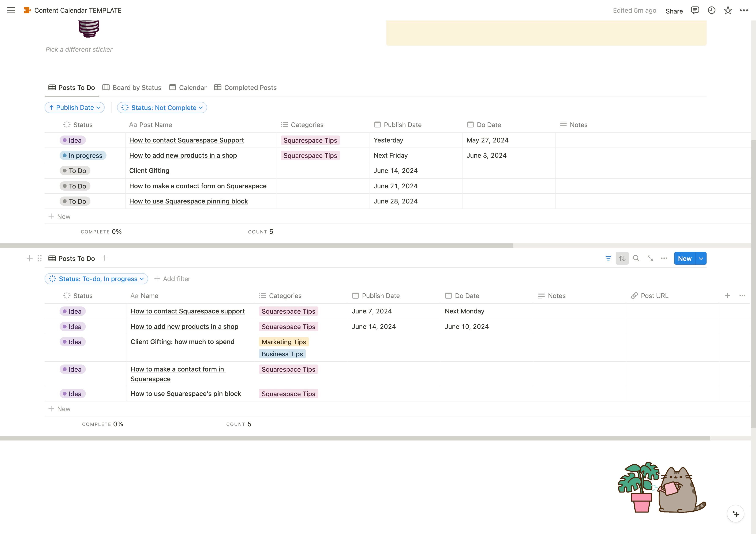Favorite this page with star icon
The width and height of the screenshot is (756, 534).
[x=728, y=11]
